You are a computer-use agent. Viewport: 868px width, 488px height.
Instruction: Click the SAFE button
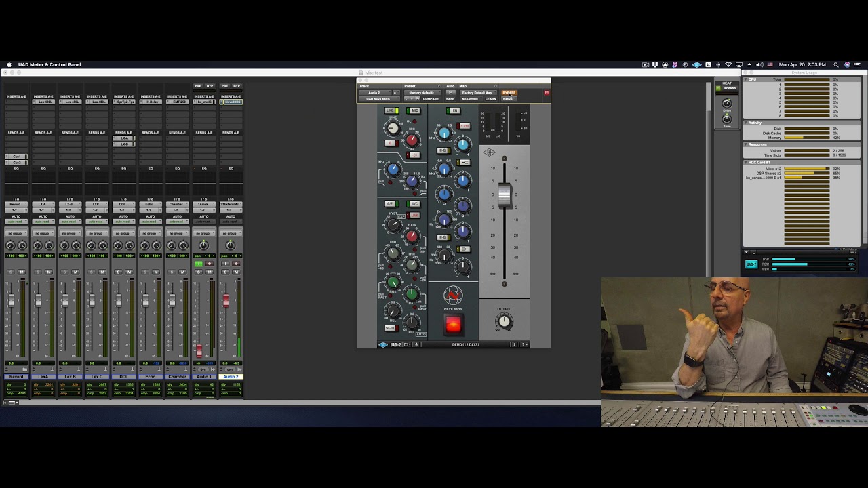tap(450, 99)
